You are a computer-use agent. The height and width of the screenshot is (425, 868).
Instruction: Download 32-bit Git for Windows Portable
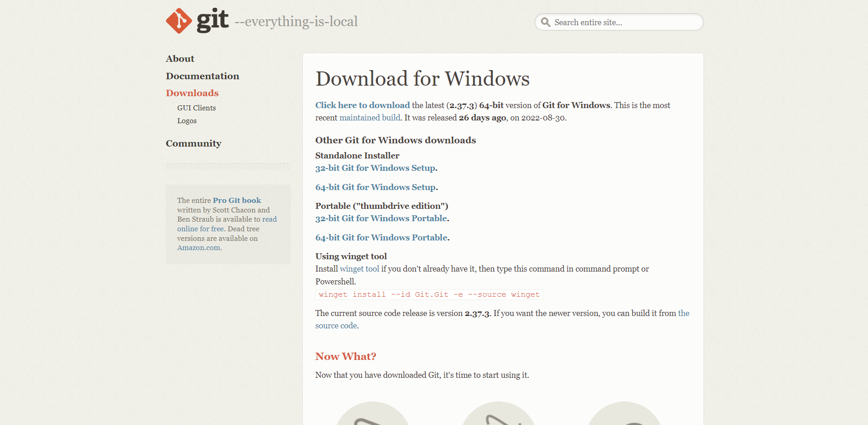coord(381,218)
